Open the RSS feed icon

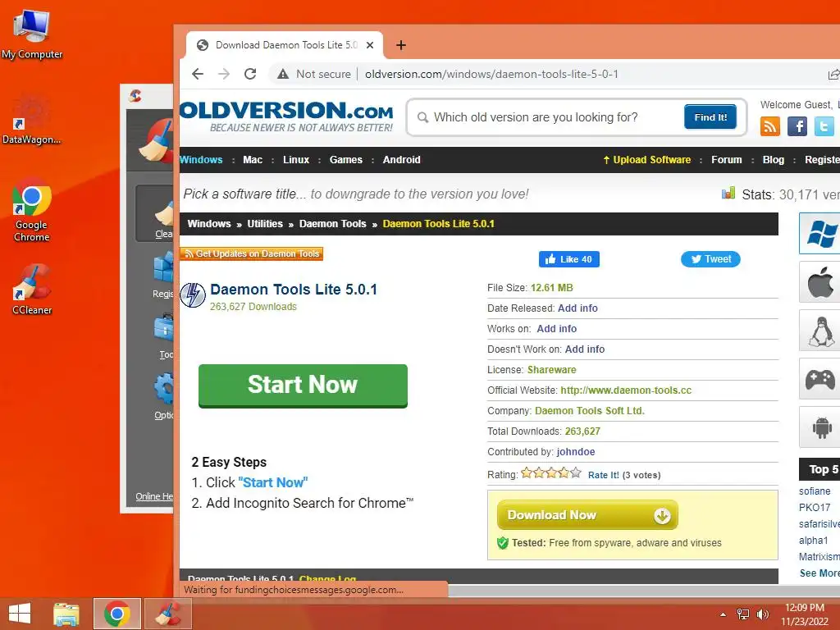769,126
